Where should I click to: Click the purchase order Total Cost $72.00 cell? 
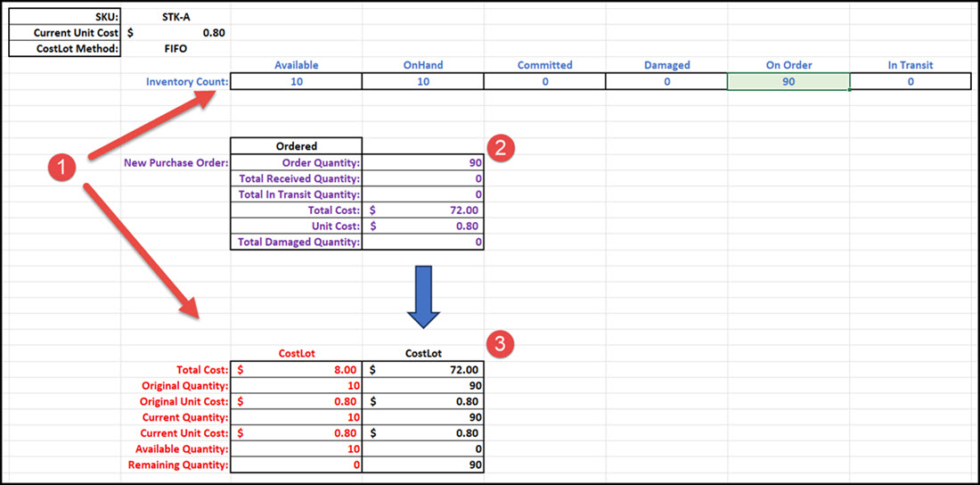423,210
